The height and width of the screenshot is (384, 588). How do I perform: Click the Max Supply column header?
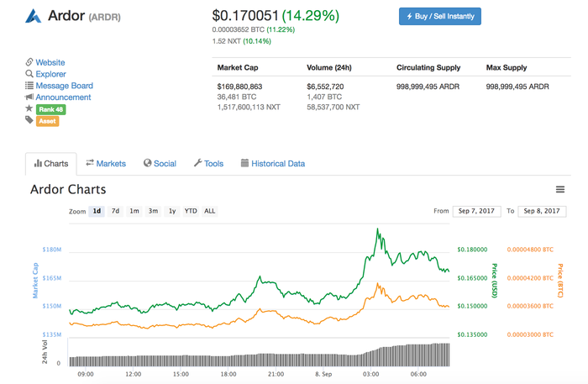(x=507, y=67)
